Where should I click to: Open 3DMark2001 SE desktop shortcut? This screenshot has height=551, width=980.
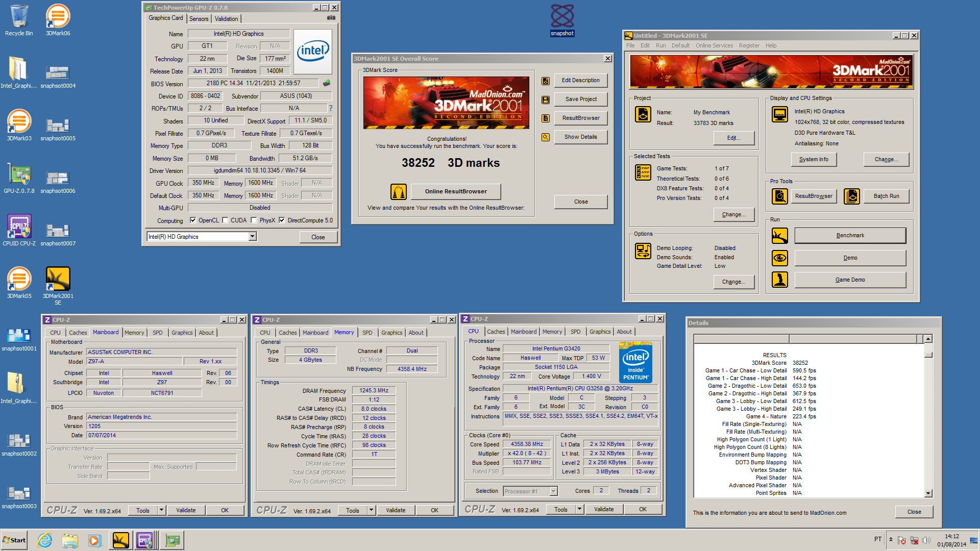[x=58, y=286]
